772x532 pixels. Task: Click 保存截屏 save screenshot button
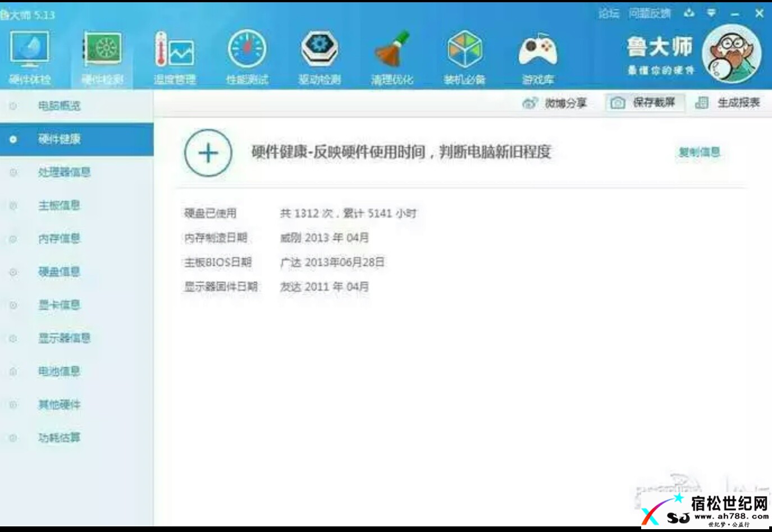pyautogui.click(x=645, y=103)
